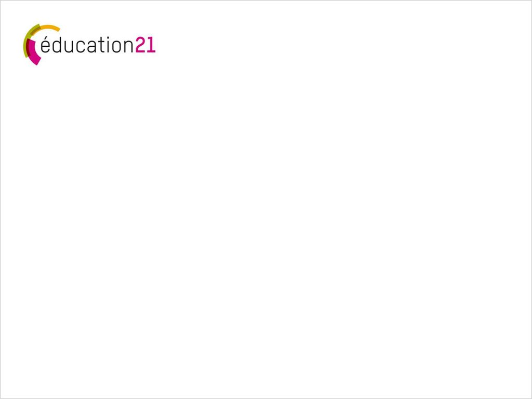Click the letter a in éducation
Viewport: 532px width, 399px height.
[x=92, y=46]
